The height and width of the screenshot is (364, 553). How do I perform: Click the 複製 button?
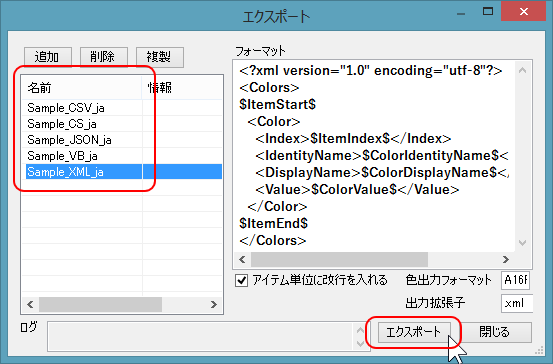(x=160, y=57)
